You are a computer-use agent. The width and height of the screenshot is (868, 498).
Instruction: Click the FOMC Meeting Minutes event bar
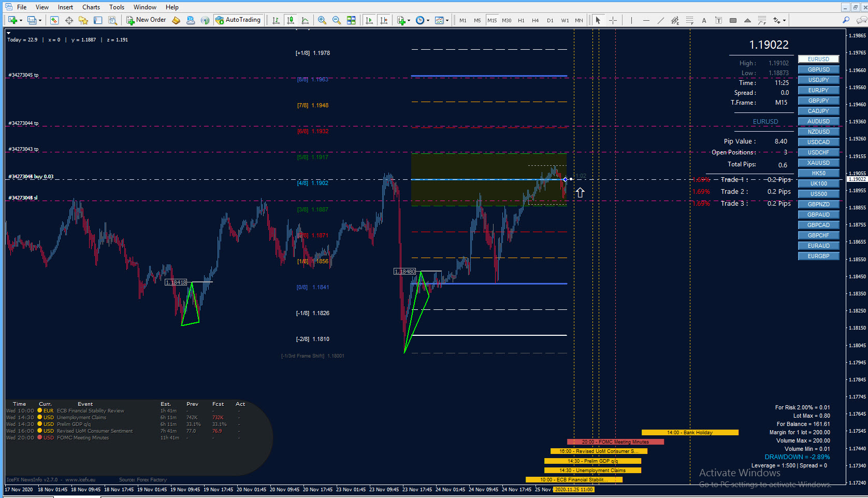(615, 442)
